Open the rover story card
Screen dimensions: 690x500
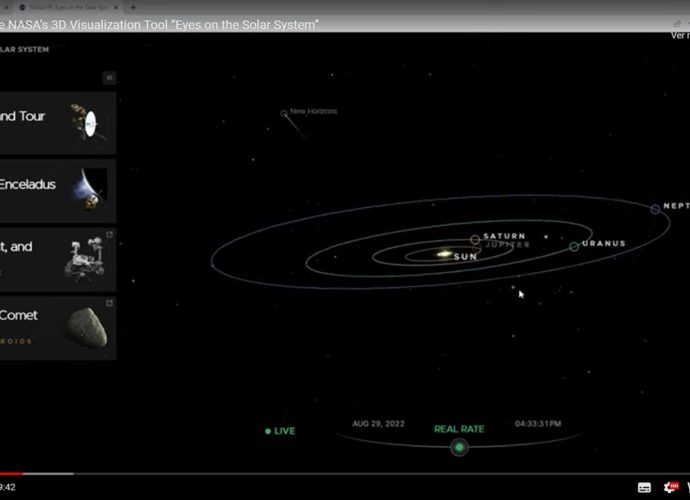point(58,260)
